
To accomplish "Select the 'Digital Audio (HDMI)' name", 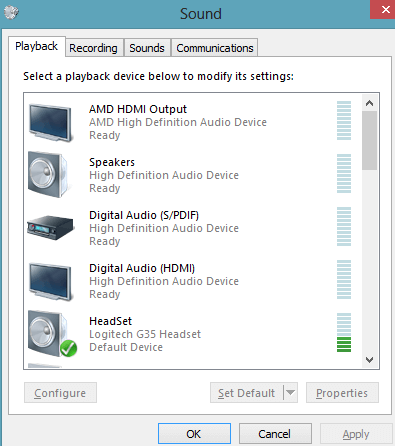I will [x=142, y=268].
